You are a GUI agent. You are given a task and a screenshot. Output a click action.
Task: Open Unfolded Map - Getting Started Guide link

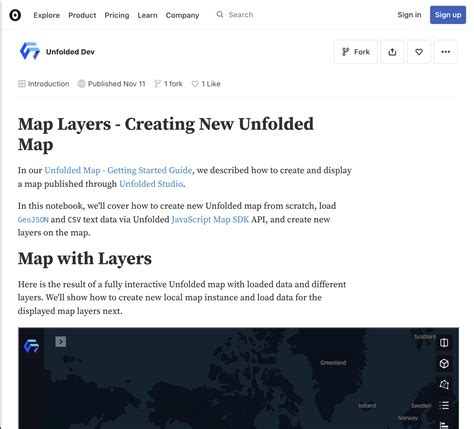[118, 170]
